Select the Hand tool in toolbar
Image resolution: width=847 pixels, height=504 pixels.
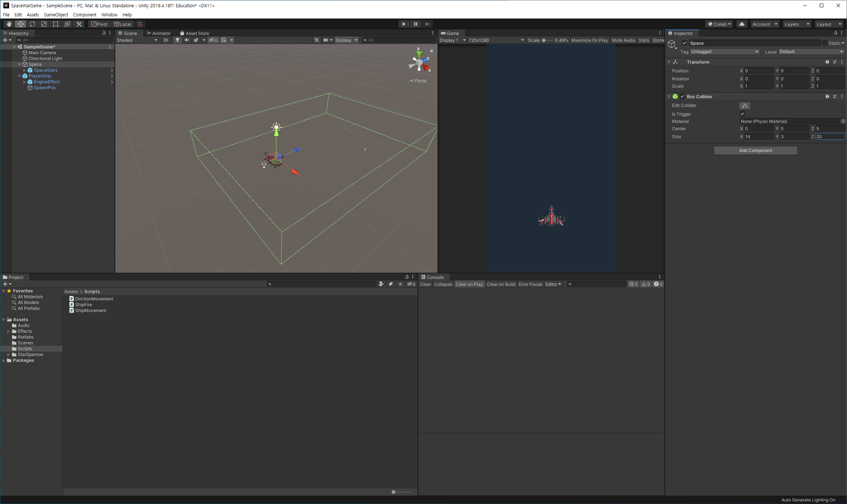coord(9,24)
